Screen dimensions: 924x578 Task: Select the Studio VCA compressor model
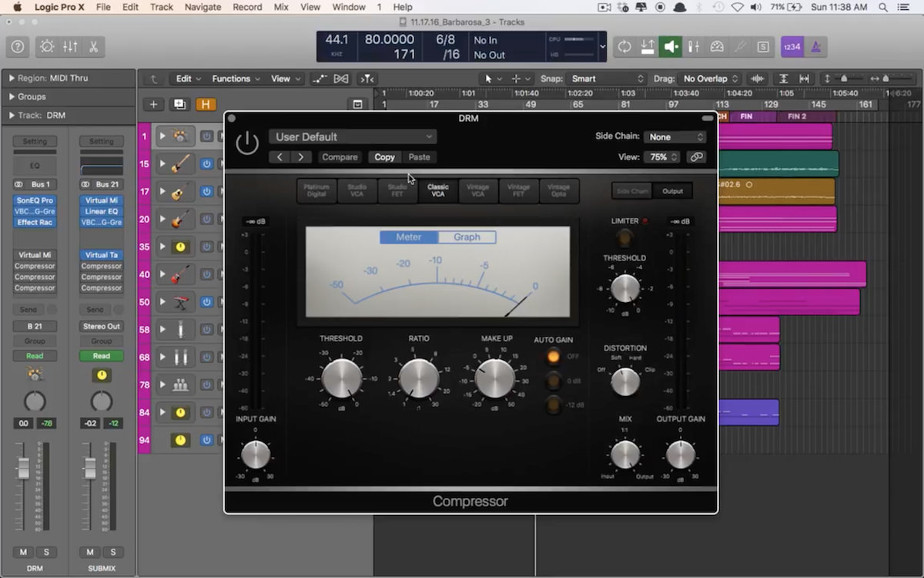(357, 190)
